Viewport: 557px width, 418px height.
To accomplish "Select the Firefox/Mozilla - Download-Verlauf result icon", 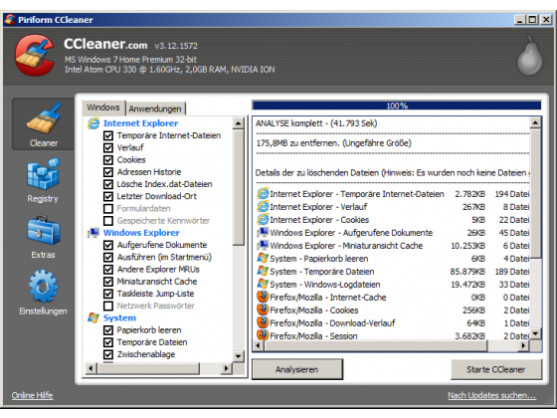I will (x=263, y=323).
